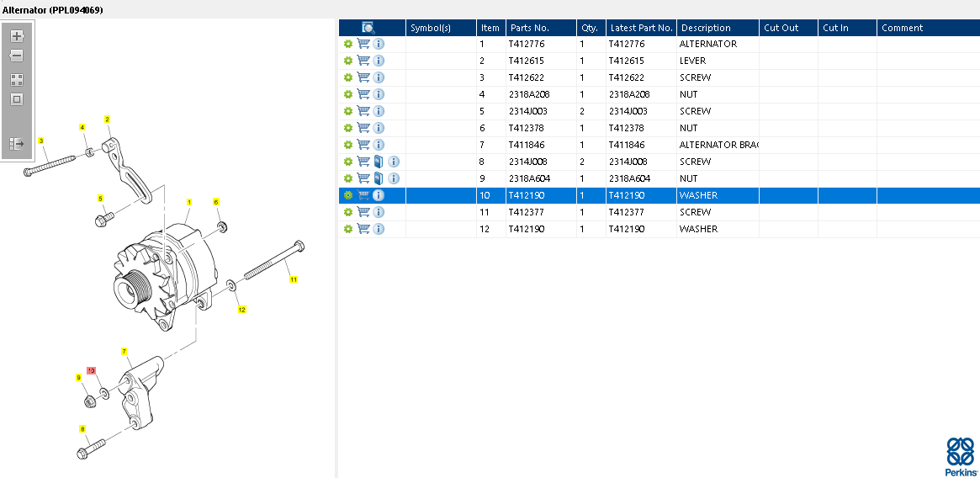Select callout 2 on the lever in diagram

click(108, 119)
